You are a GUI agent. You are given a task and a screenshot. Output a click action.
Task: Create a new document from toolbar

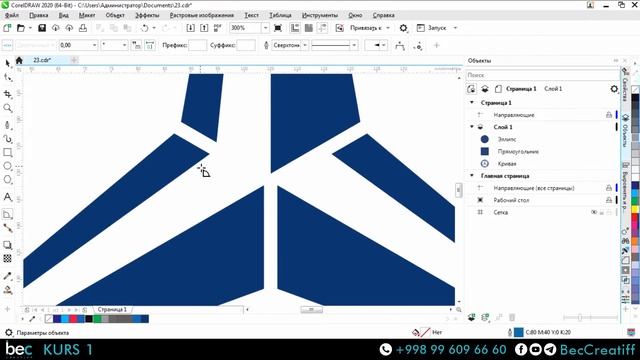tap(7, 28)
